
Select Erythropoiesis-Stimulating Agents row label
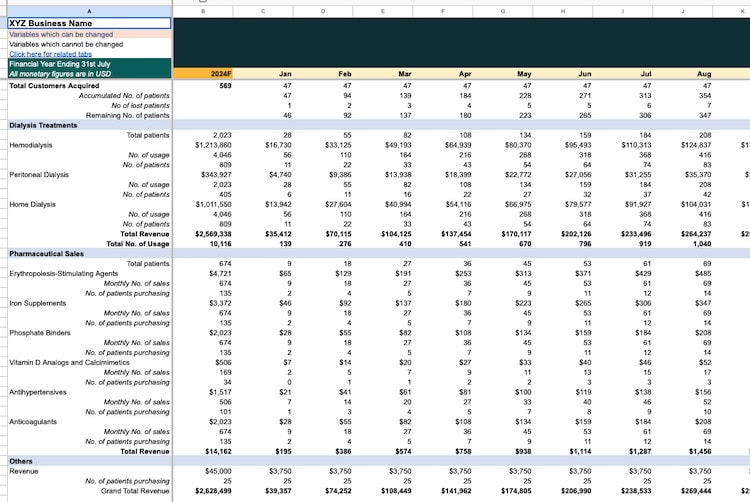pos(64,273)
